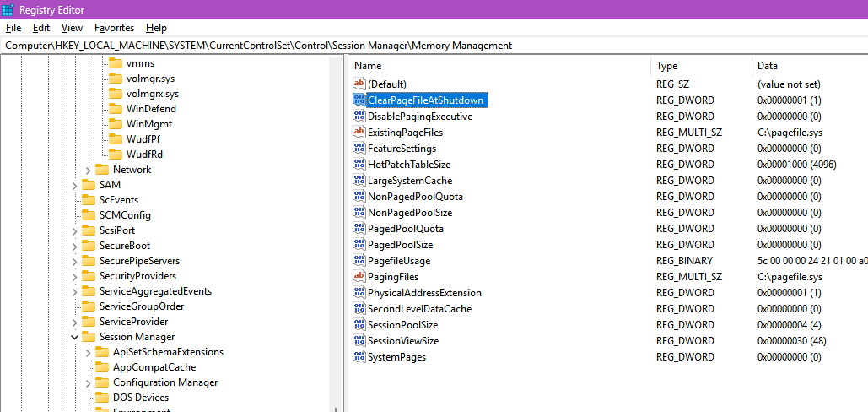
Task: Open the View menu
Action: click(x=72, y=28)
